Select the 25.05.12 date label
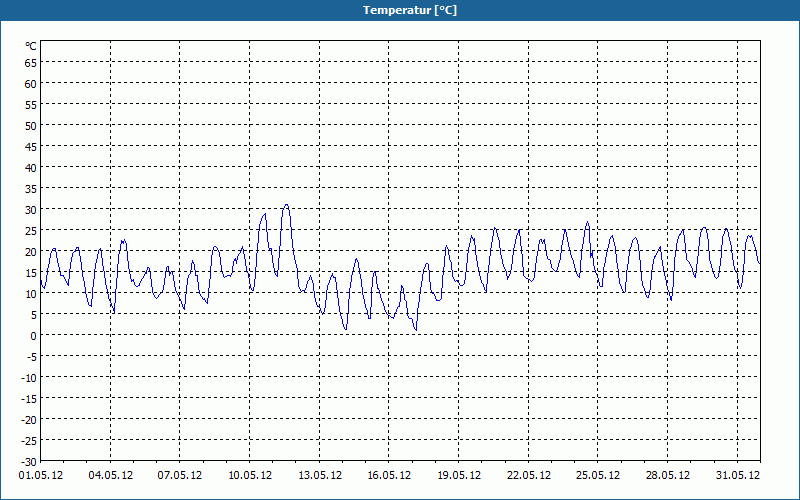800x500 pixels. point(597,476)
